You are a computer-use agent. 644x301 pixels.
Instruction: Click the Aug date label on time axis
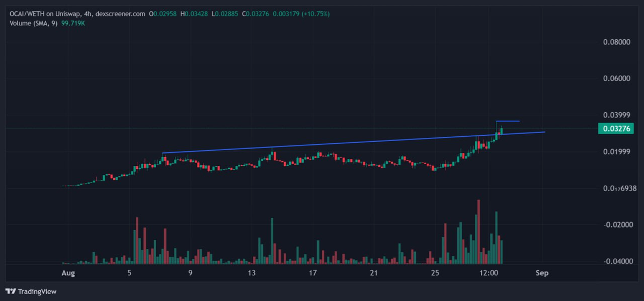point(68,273)
